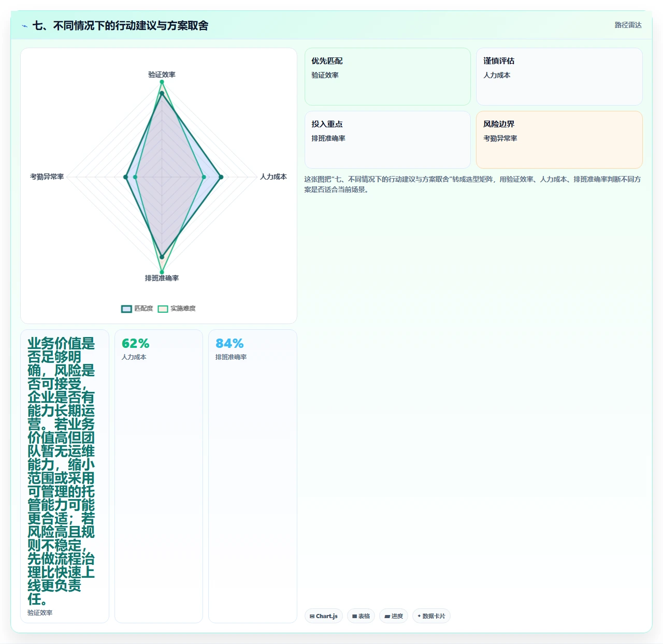The image size is (663, 644).
Task: Click the small blue icon beside the section title
Action: 24,26
